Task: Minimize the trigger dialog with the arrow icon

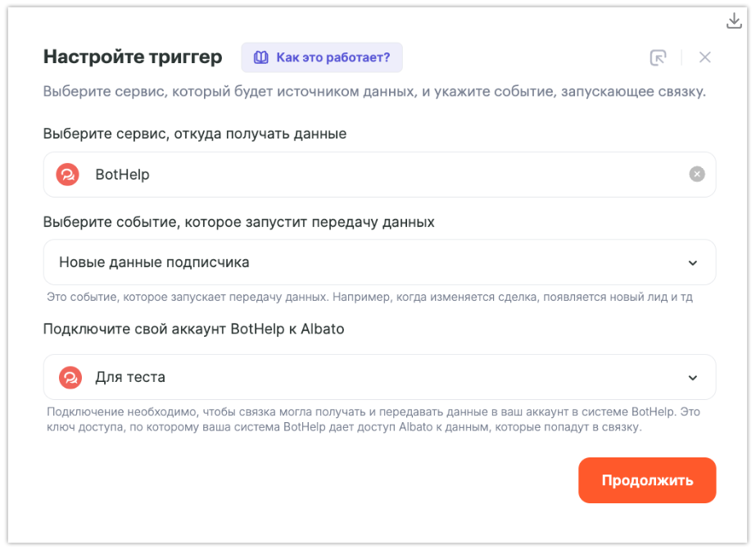Action: 658,57
